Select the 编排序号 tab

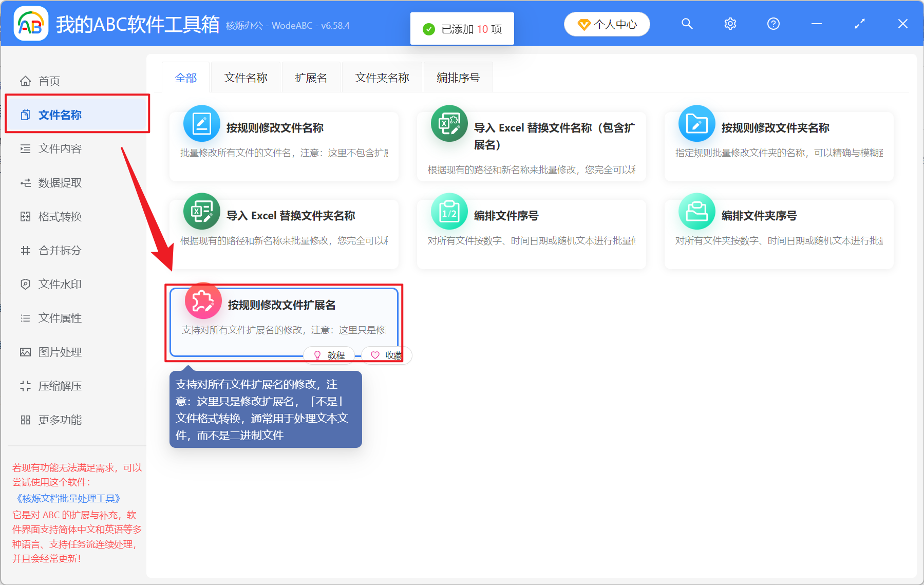coord(458,78)
